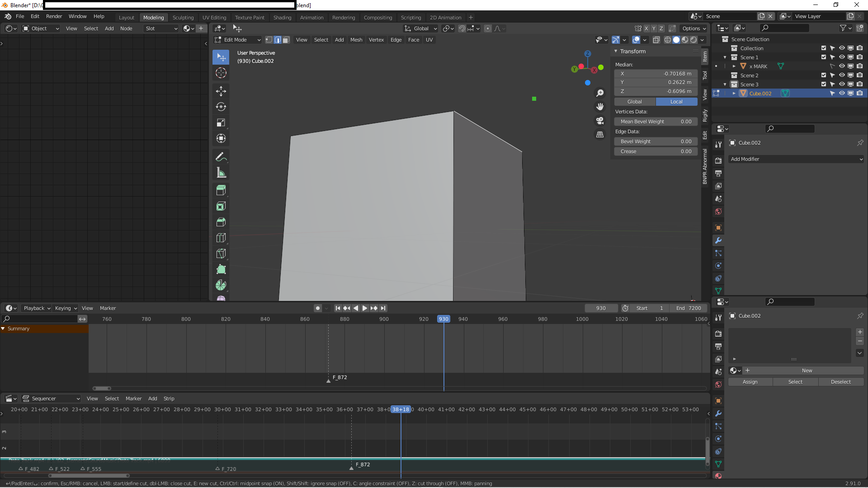Activate the Transform tool
The image size is (868, 488).
pyautogui.click(x=221, y=139)
